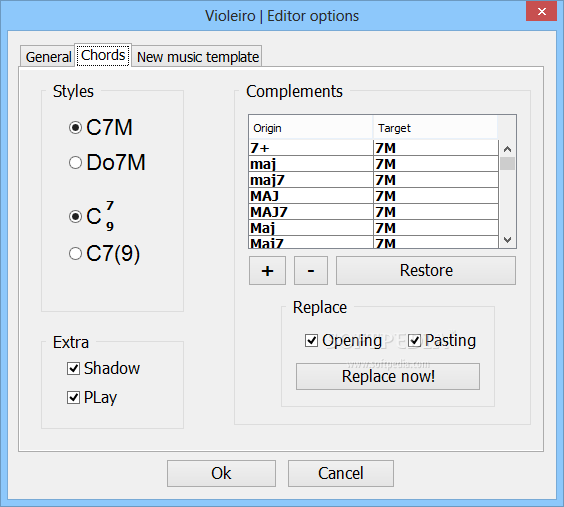Click the complements list scroll down arrow

508,240
